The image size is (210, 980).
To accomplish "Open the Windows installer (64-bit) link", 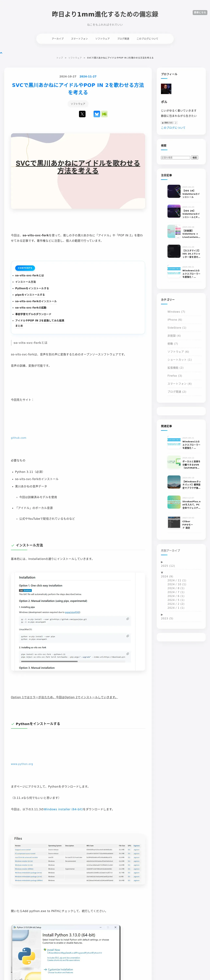I will 63,809.
